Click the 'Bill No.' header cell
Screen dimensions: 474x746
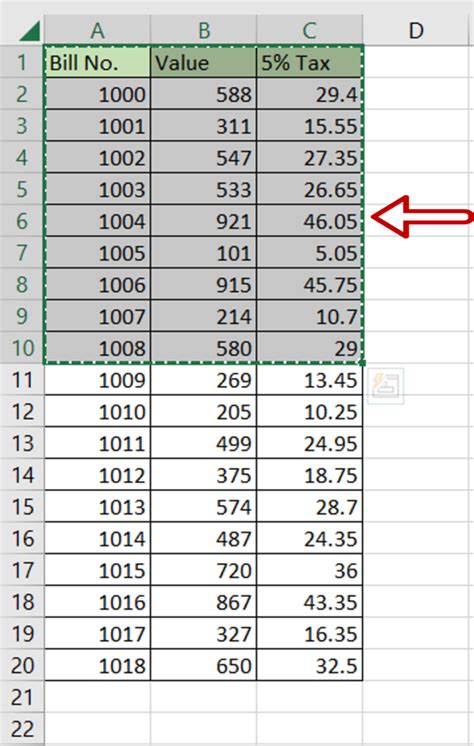pos(97,62)
